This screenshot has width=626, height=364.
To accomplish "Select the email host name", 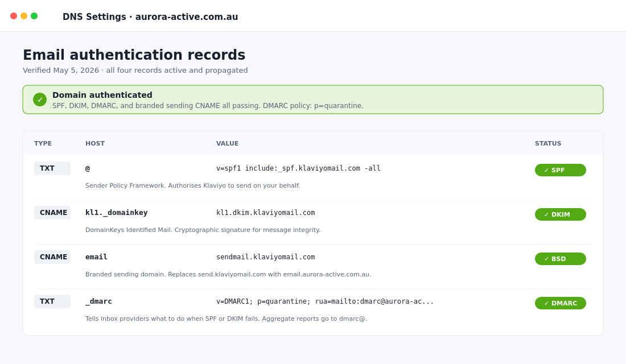I will 96,257.
